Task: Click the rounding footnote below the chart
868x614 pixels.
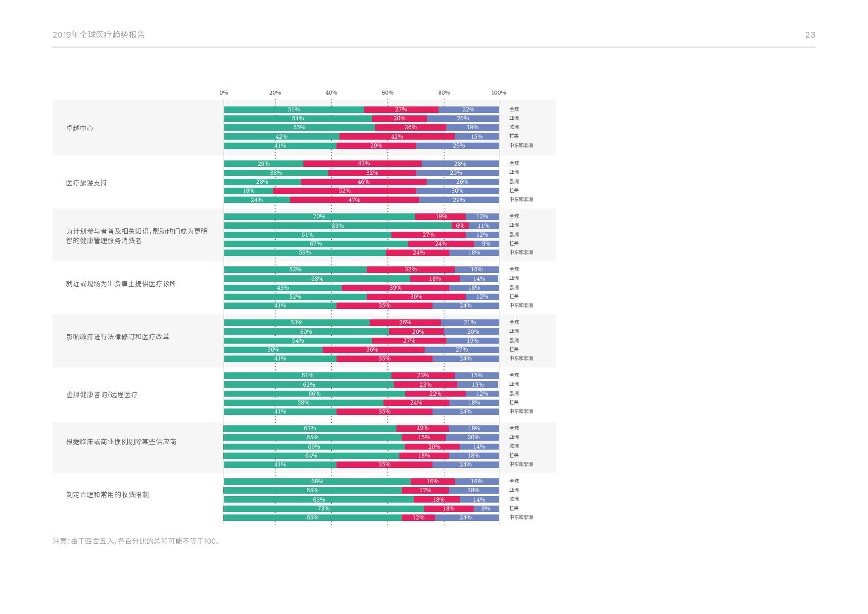Action: coord(137,541)
